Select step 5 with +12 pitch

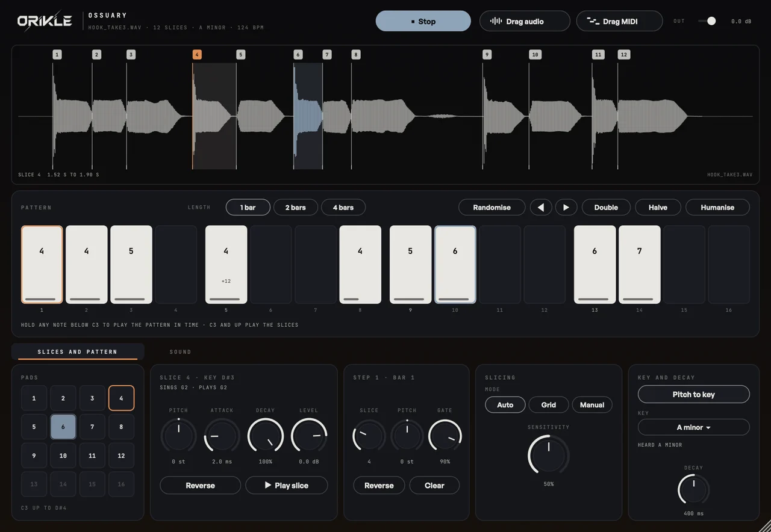coord(226,265)
